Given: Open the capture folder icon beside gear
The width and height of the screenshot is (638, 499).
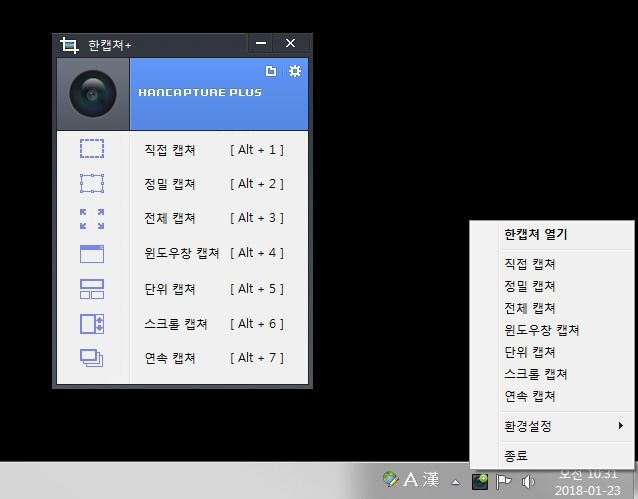Looking at the screenshot, I should point(271,71).
